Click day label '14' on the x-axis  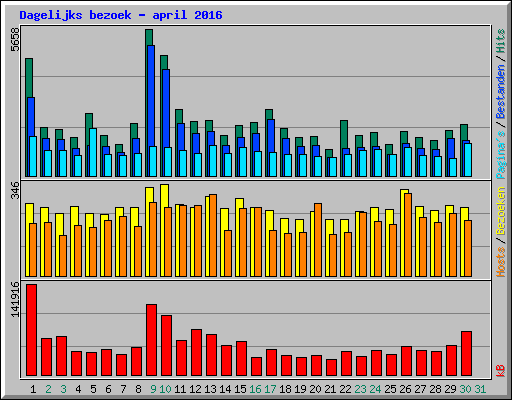225,389
